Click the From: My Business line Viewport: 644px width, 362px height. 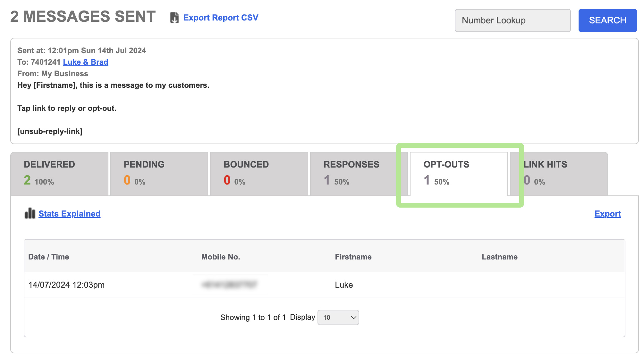[x=53, y=74]
